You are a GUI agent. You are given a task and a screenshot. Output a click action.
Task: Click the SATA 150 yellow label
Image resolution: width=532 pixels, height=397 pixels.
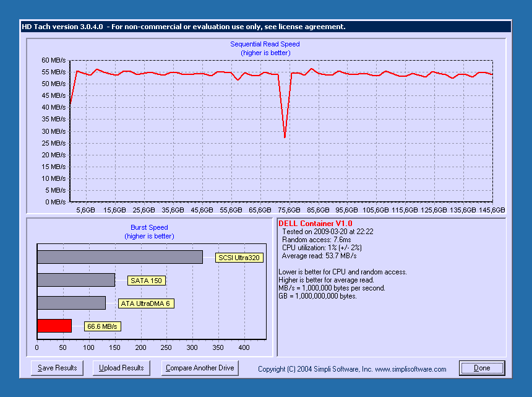pos(147,281)
